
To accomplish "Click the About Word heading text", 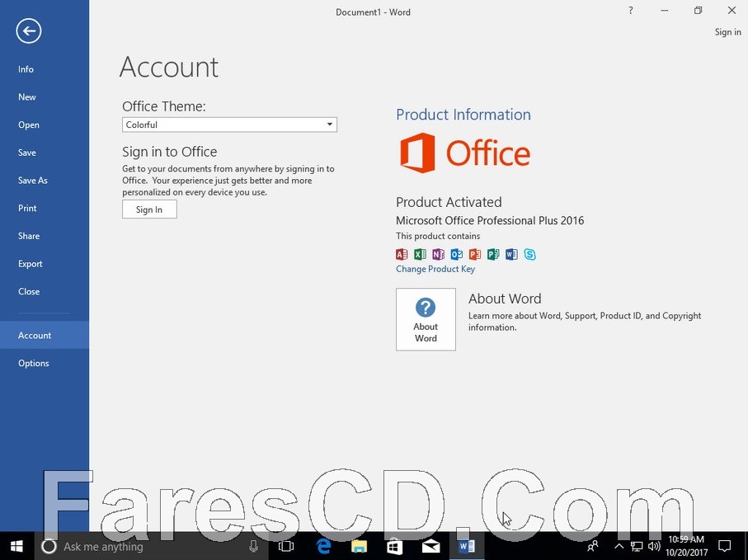I will 505,299.
